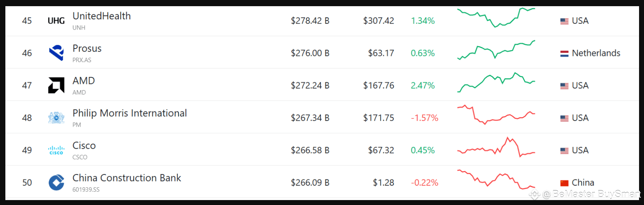This screenshot has height=205, width=644.
Task: Click UnitedHealth's green sparkline chart
Action: (x=496, y=17)
